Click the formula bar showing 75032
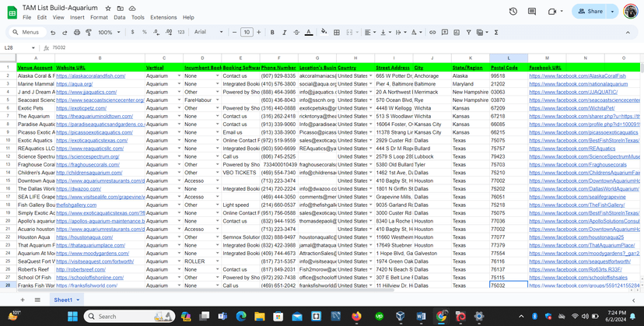Image resolution: width=644 pixels, height=326 pixels. point(345,48)
